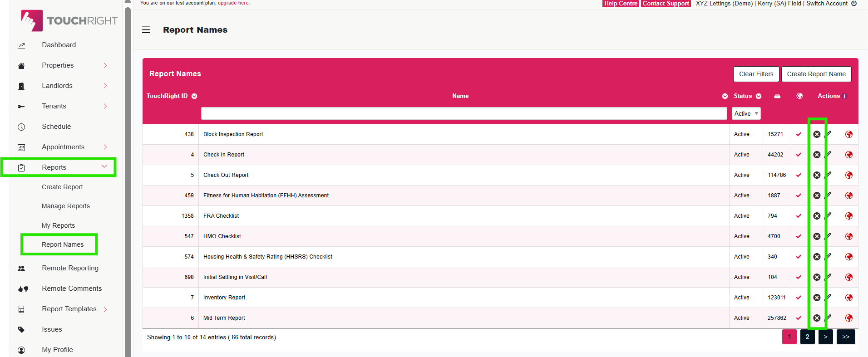Image resolution: width=868 pixels, height=357 pixels.
Task: Open the Active status filter dropdown
Action: pos(746,114)
